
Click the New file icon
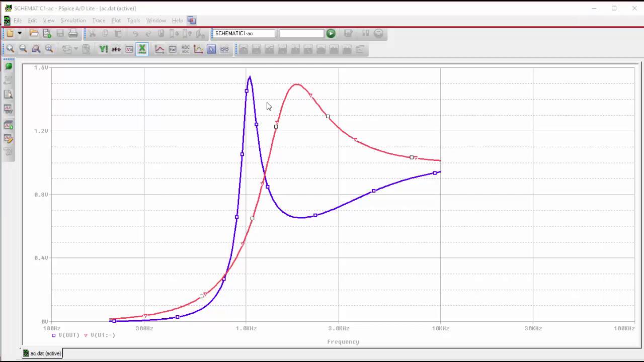10,33
